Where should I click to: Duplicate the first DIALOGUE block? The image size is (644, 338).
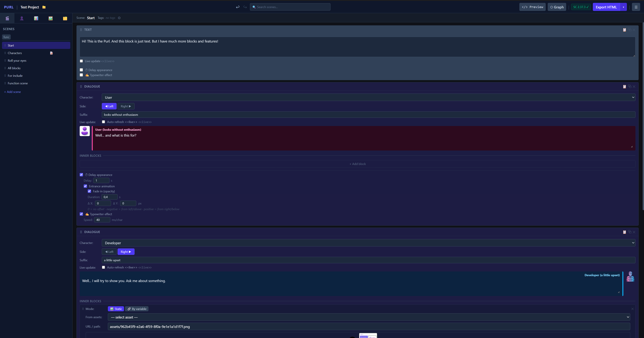pyautogui.click(x=630, y=86)
